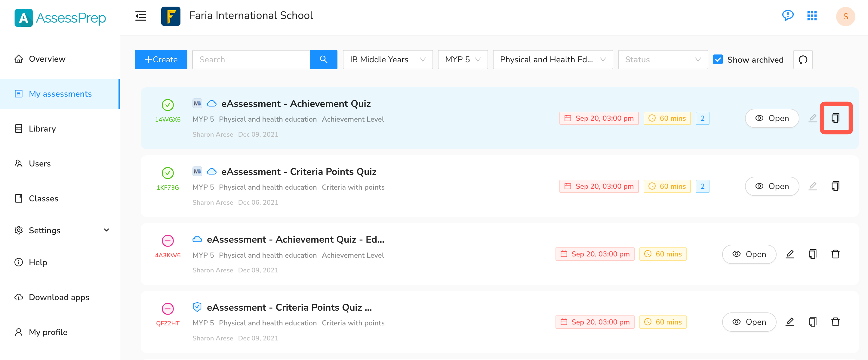Collapse the sidebar menu icon
The image size is (868, 360).
(140, 16)
